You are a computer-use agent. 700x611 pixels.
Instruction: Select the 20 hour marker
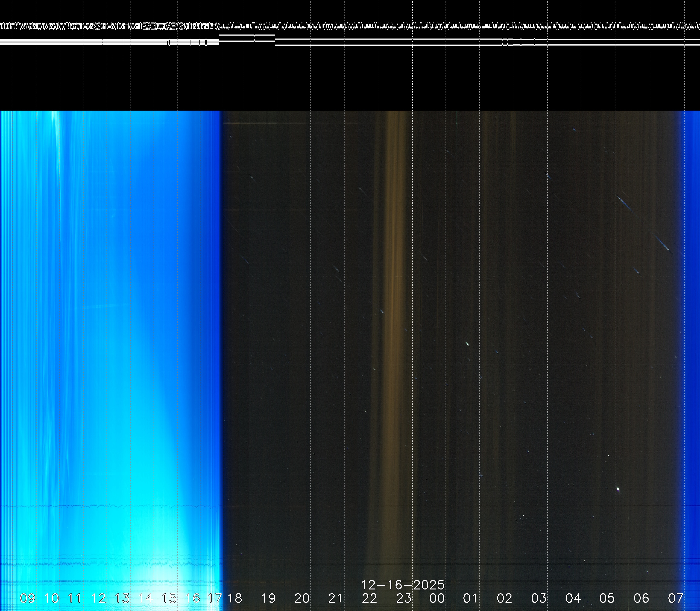pyautogui.click(x=302, y=598)
